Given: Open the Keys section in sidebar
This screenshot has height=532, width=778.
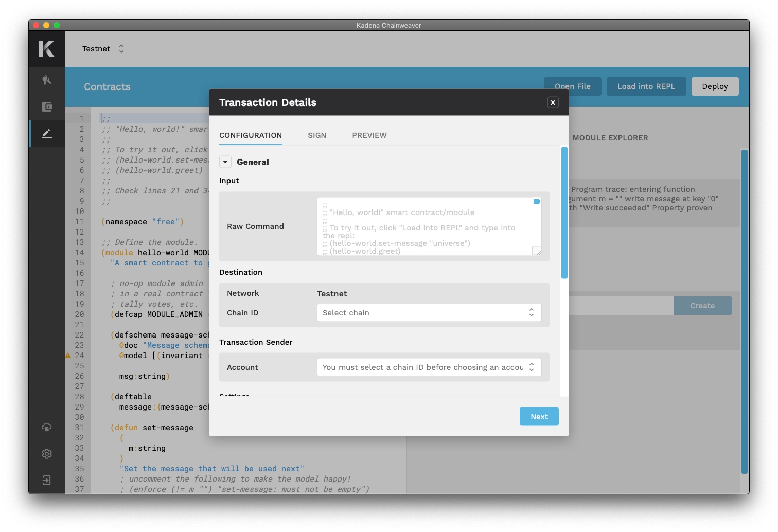Looking at the screenshot, I should 47,80.
